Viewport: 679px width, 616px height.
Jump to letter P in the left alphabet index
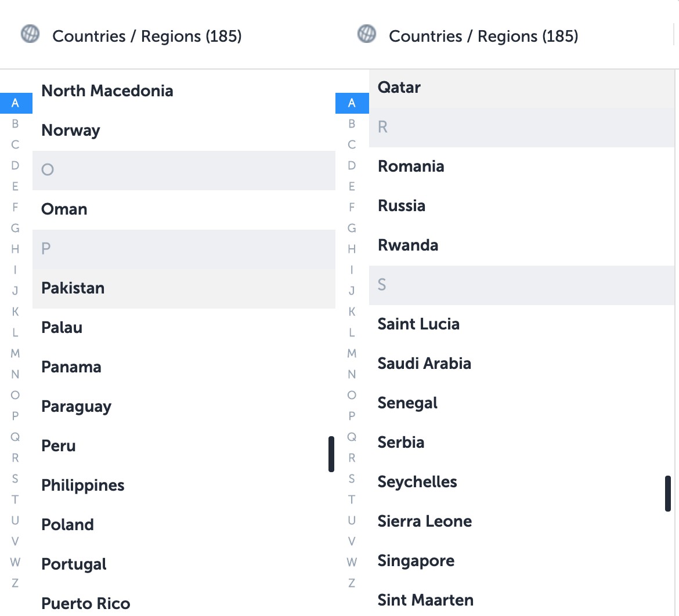tap(15, 416)
